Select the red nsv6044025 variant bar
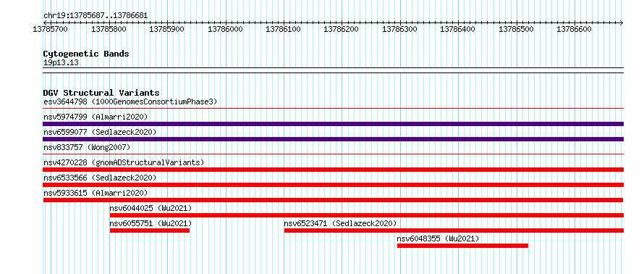The image size is (644, 274). pos(367,215)
